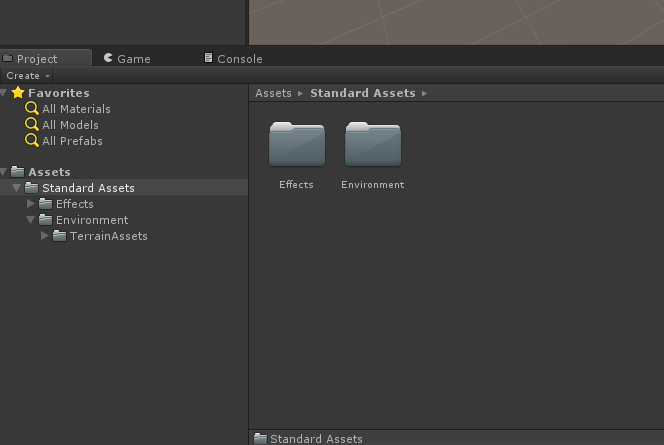664x445 pixels.
Task: Click the TerrainAssets tree folder icon
Action: pos(59,235)
